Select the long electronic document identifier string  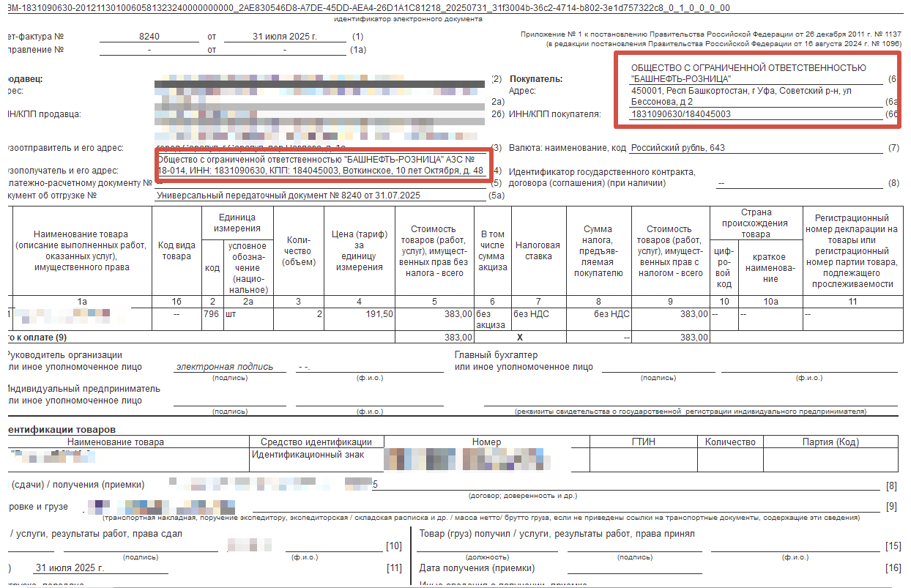coord(368,7)
